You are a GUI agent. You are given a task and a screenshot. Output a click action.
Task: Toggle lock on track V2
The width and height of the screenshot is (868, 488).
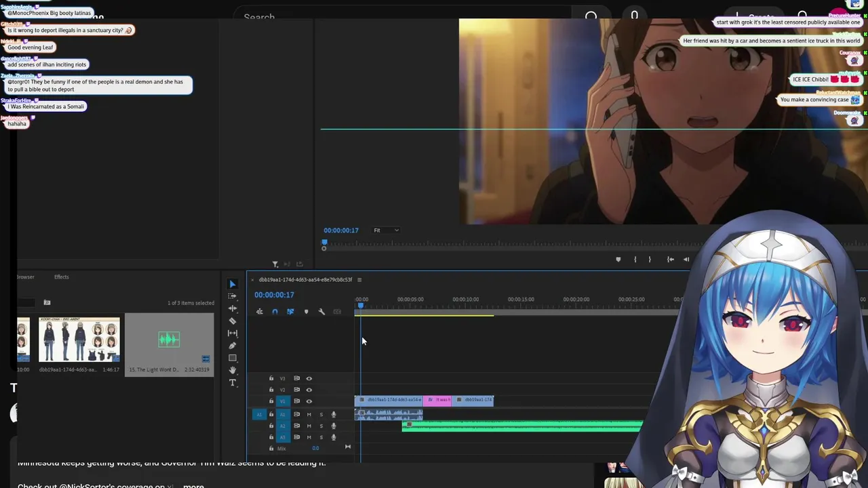tap(271, 390)
